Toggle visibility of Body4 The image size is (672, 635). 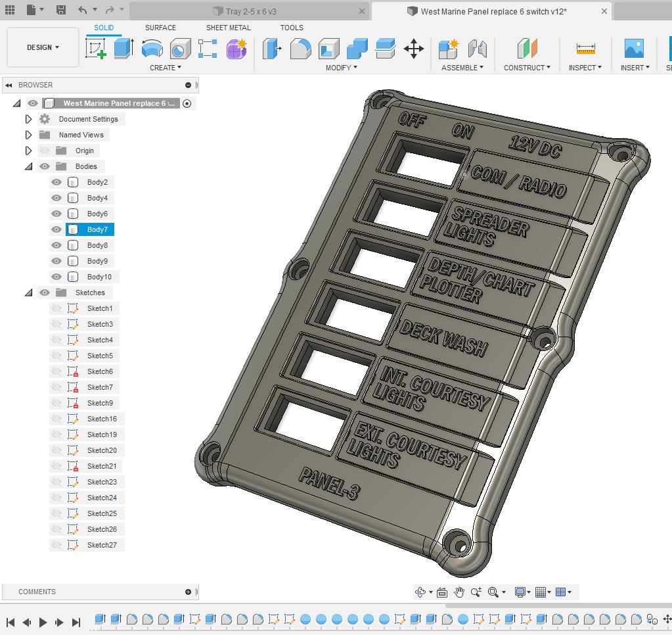click(x=56, y=198)
